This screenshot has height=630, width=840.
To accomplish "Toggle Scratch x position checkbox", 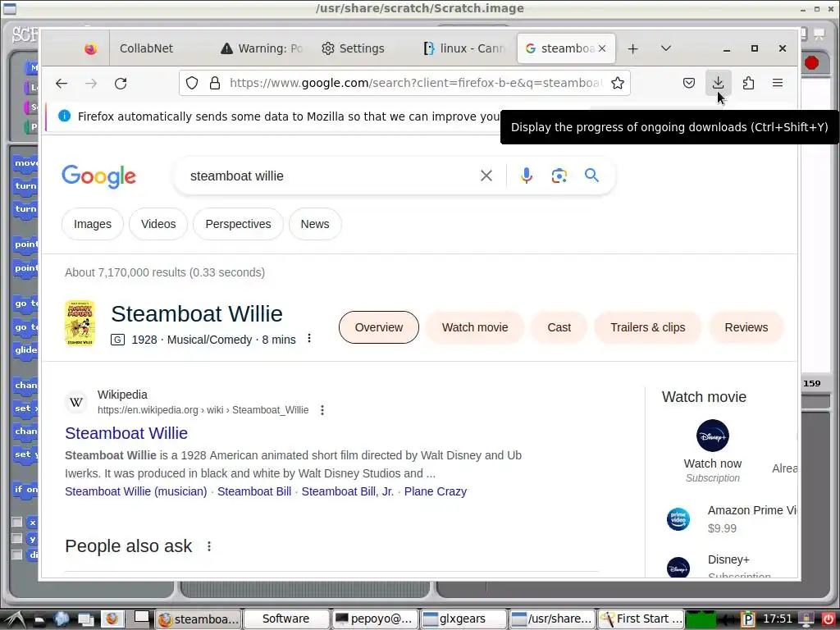I will tap(17, 522).
